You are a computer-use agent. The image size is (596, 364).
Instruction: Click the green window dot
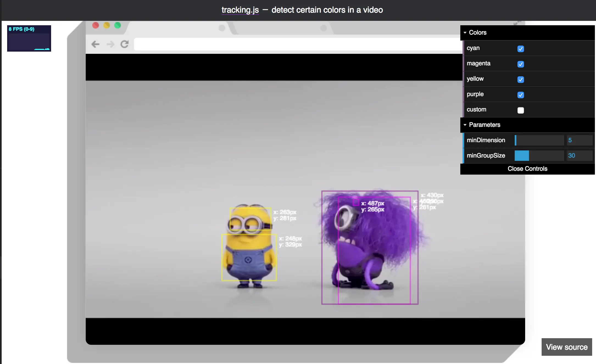(118, 25)
